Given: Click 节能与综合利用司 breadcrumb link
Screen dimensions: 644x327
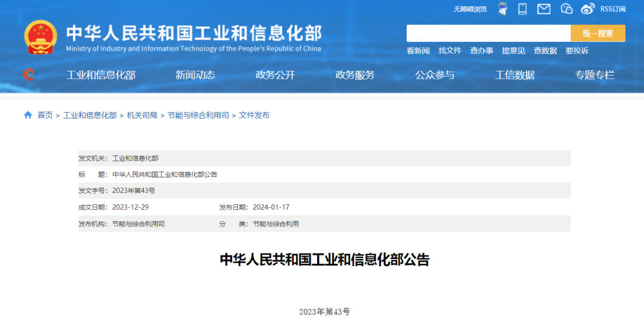Looking at the screenshot, I should coord(199,116).
